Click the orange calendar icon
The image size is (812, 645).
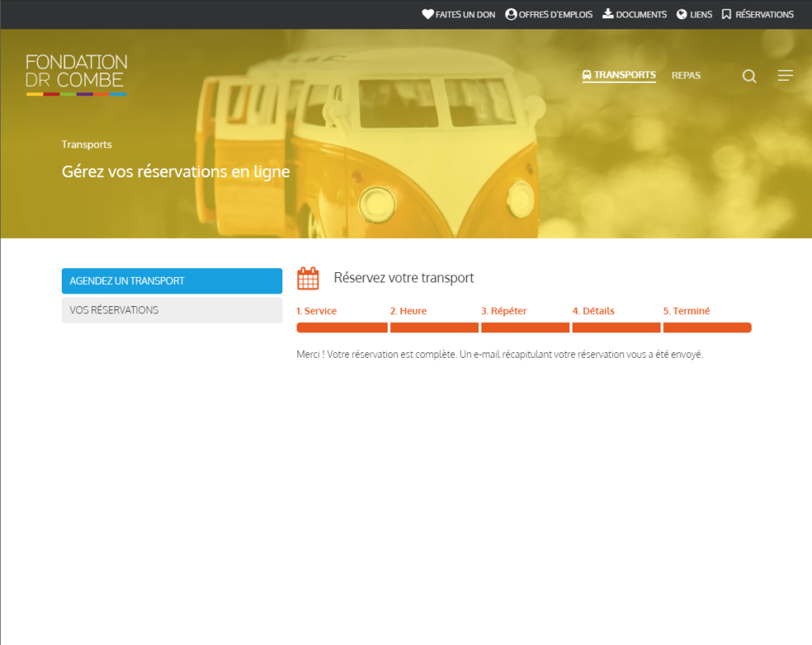pyautogui.click(x=308, y=278)
